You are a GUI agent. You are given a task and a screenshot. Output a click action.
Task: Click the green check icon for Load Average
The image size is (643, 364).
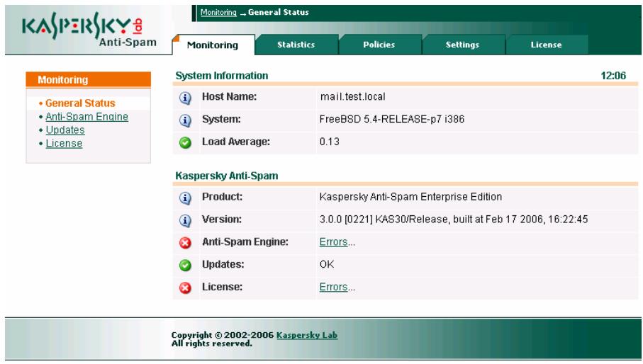(x=185, y=142)
